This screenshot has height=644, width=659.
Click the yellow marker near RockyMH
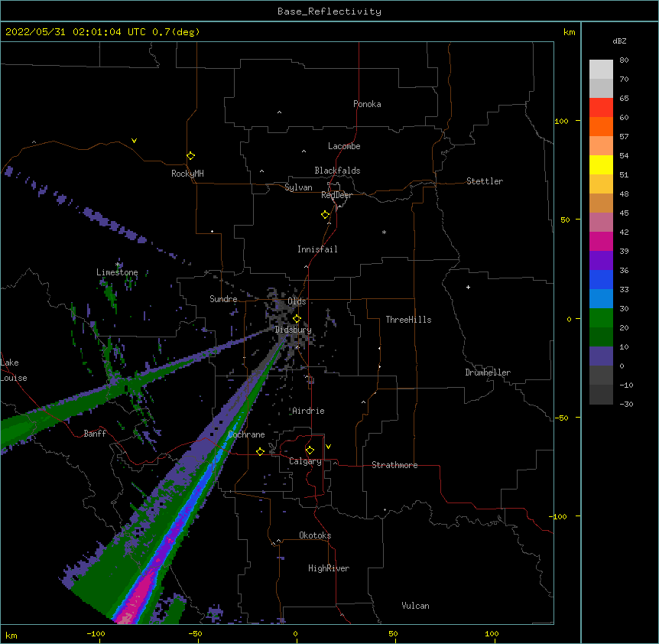190,156
